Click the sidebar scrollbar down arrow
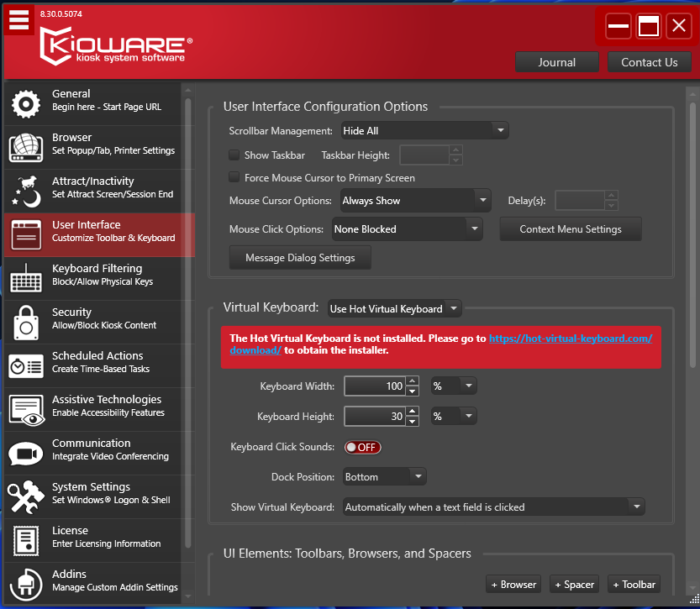Screen dimensions: 700x609 click(188, 596)
